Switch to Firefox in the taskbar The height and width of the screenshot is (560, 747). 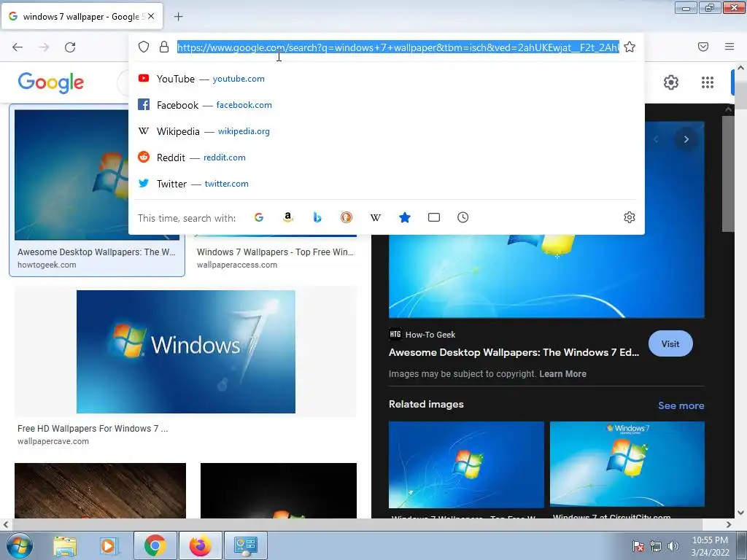(200, 545)
